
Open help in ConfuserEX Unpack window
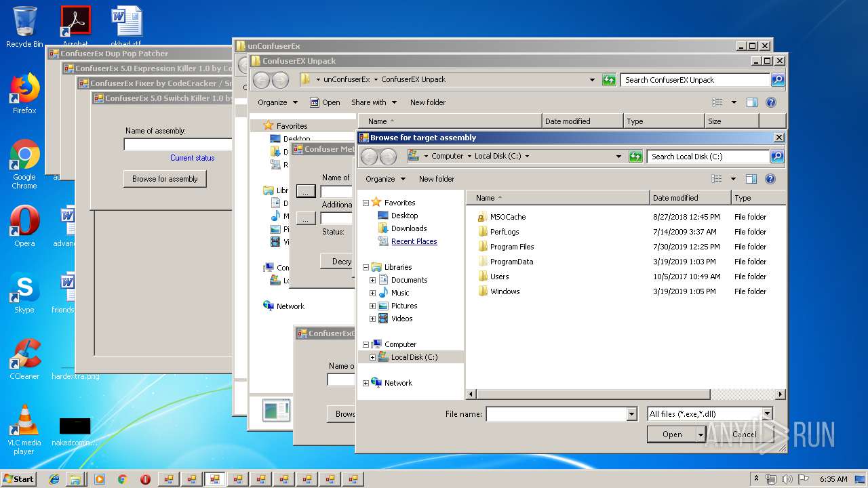(x=770, y=102)
